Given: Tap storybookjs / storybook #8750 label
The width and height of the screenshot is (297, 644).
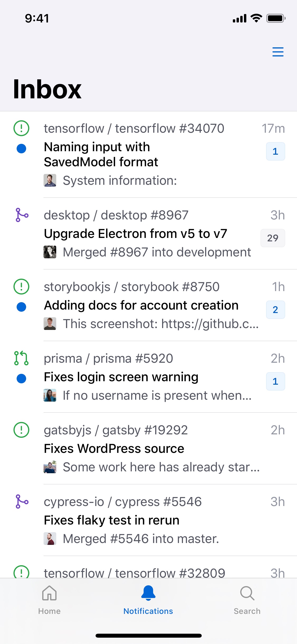Looking at the screenshot, I should click(132, 287).
